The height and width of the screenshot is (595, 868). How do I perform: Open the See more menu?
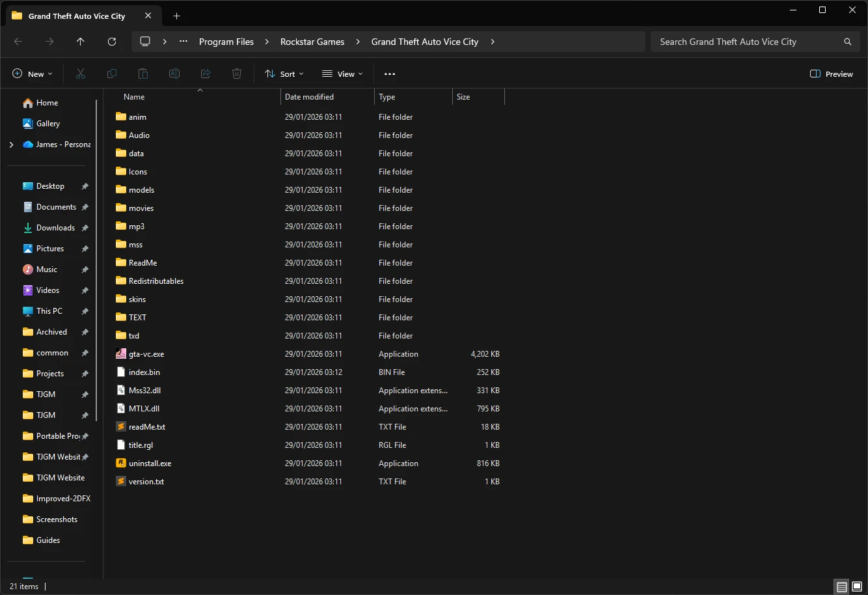[390, 74]
